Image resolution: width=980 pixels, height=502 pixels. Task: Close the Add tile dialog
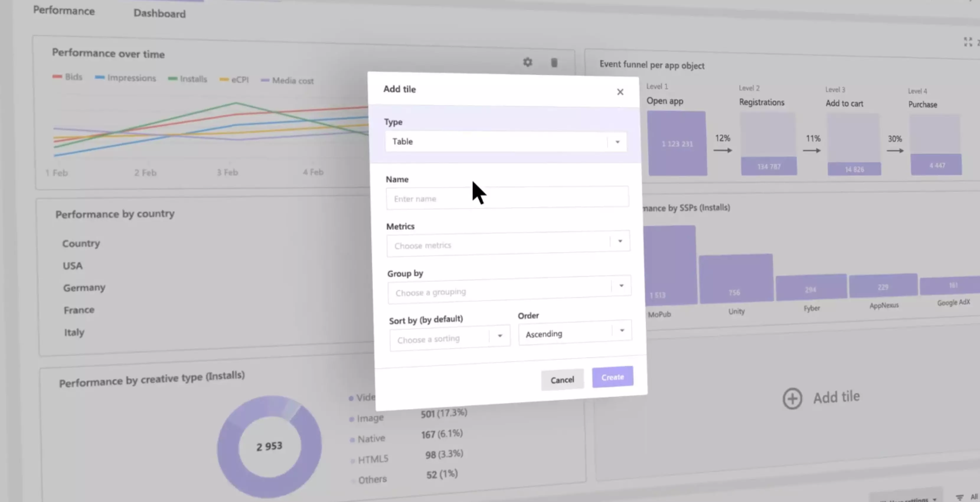tap(620, 92)
